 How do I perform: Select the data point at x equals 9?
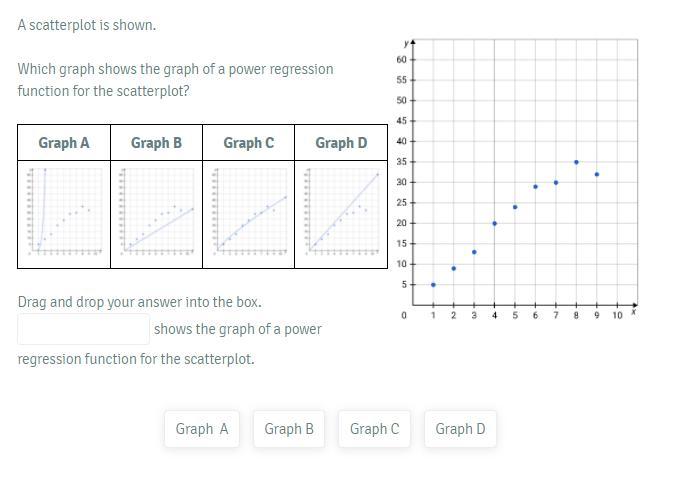point(597,174)
